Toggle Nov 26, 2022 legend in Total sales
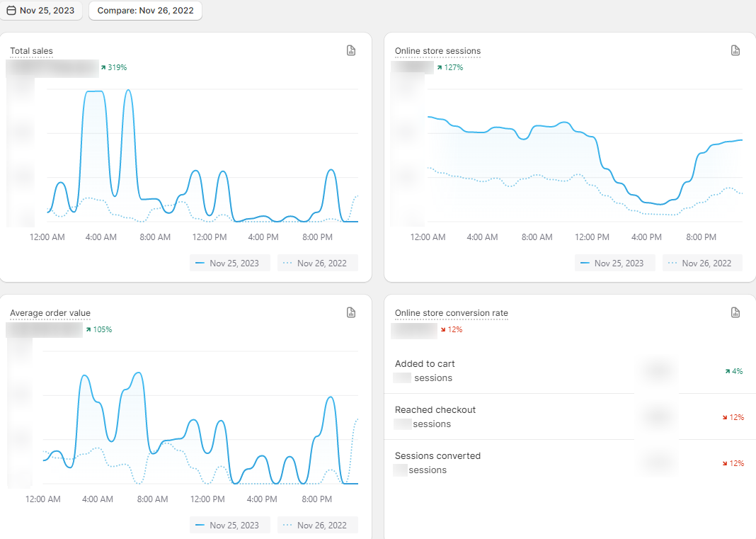The image size is (756, 539). [x=317, y=263]
